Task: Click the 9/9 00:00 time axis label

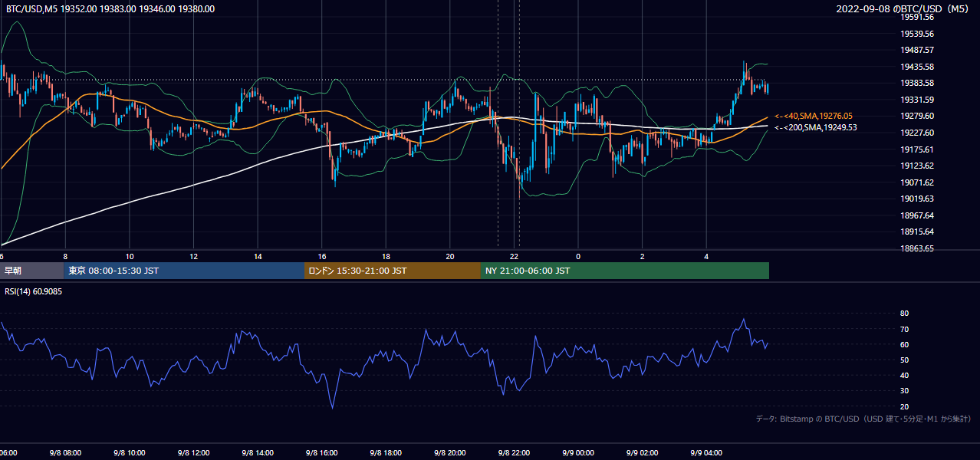Action: 577,453
